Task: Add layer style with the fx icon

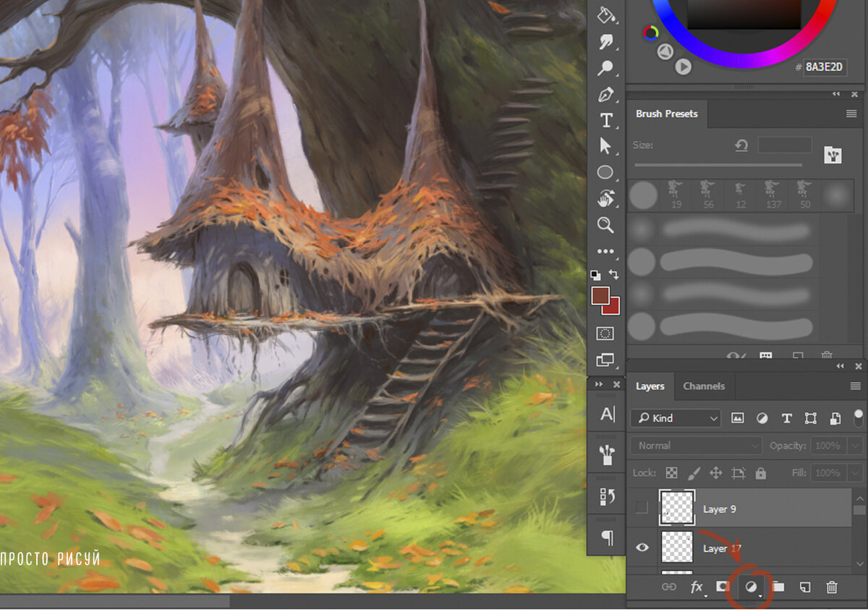Action: pyautogui.click(x=697, y=588)
